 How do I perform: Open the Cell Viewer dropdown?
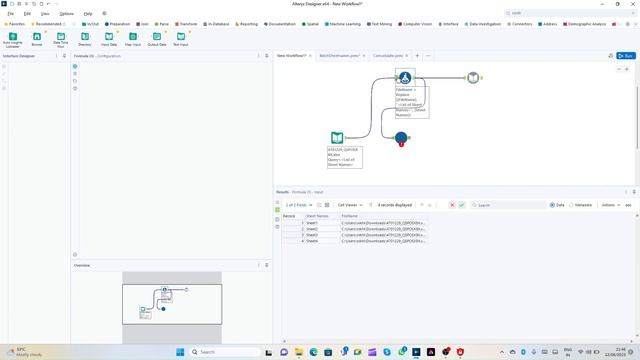(x=350, y=205)
